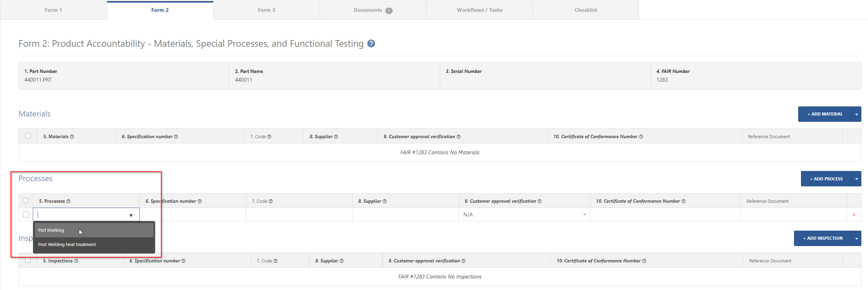Click help icon beside Materials 7. Code
868x290 pixels.
click(269, 137)
